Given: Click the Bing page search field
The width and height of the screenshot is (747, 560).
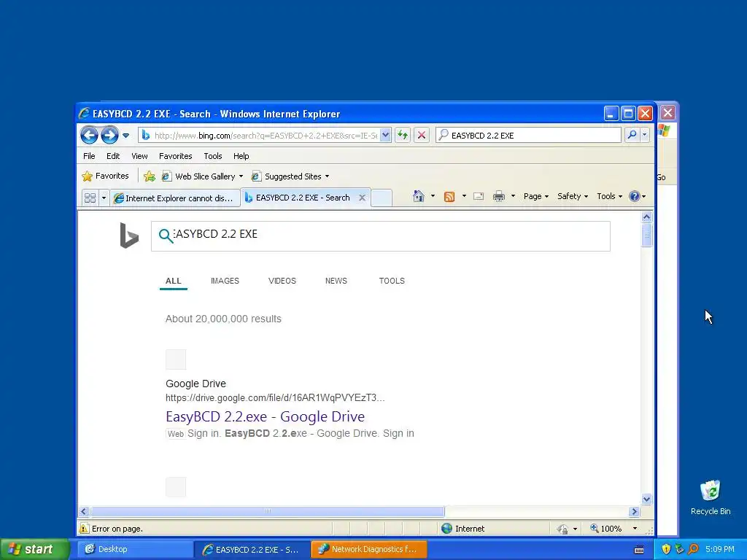Looking at the screenshot, I should tap(381, 236).
